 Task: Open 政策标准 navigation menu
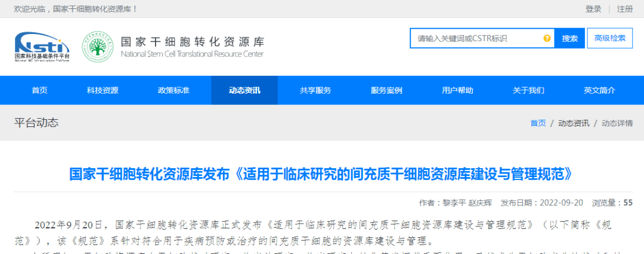[174, 90]
